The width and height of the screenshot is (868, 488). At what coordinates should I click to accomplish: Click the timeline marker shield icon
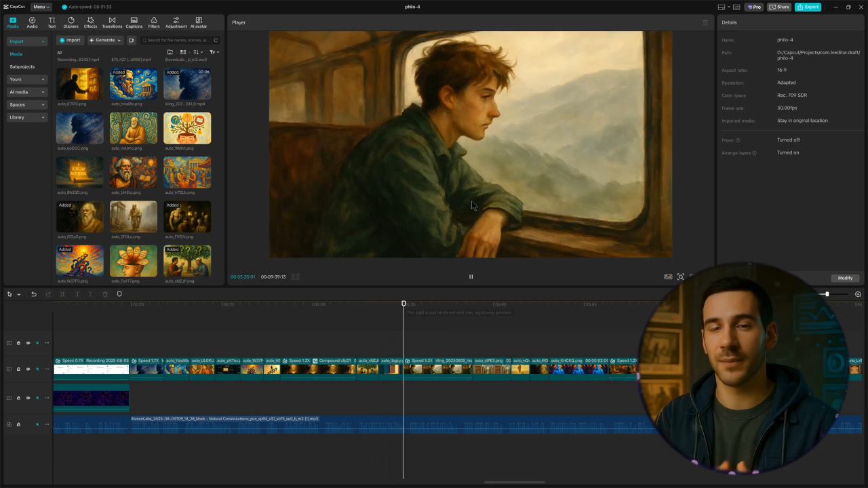tap(119, 294)
